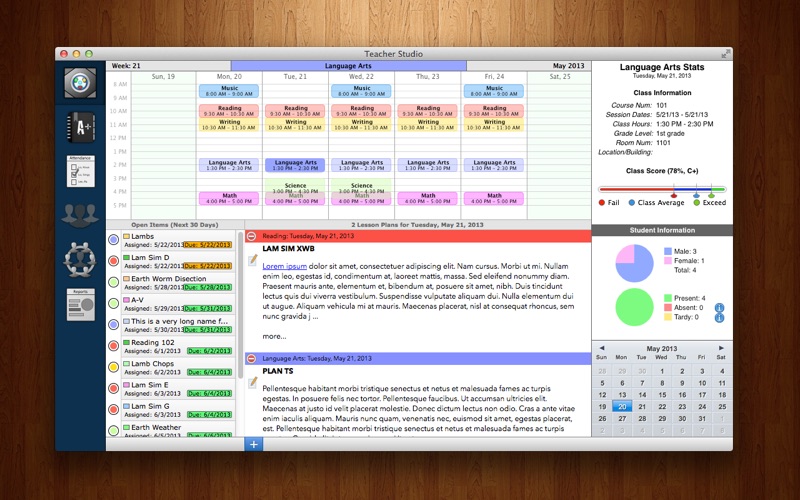
Task: Click the Present legend color swatch
Action: click(667, 298)
